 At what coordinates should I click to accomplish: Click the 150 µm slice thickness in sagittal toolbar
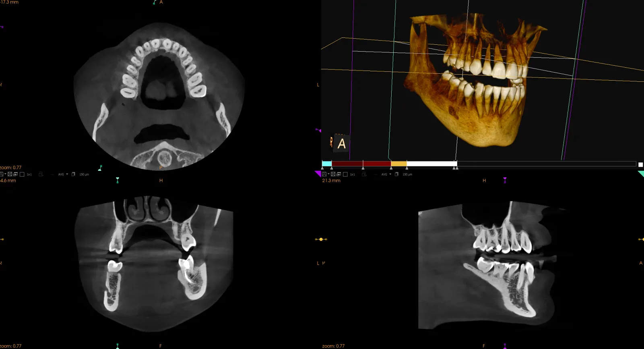(407, 174)
